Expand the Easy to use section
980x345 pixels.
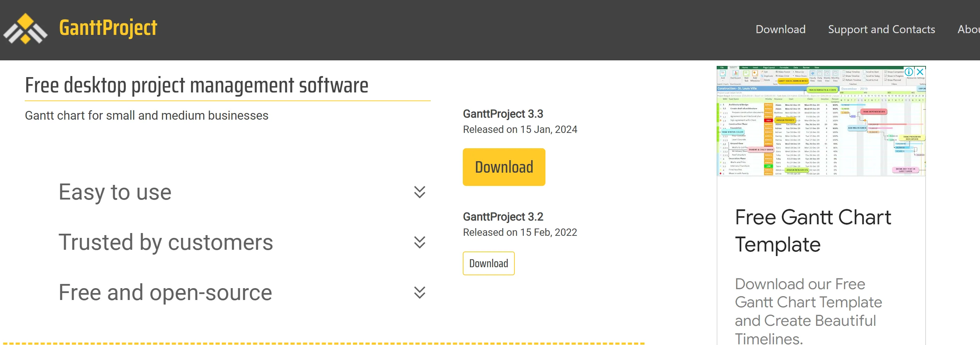(x=420, y=192)
